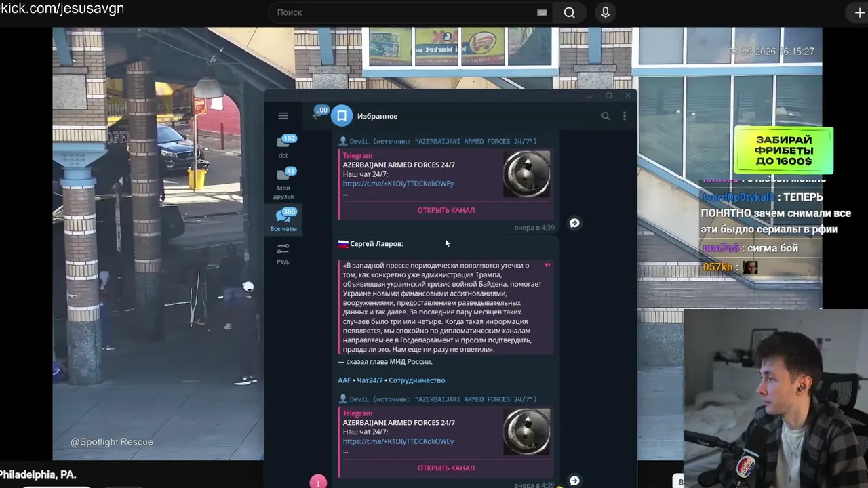Search within the Избранное chat
This screenshot has width=868, height=488.
tap(606, 116)
